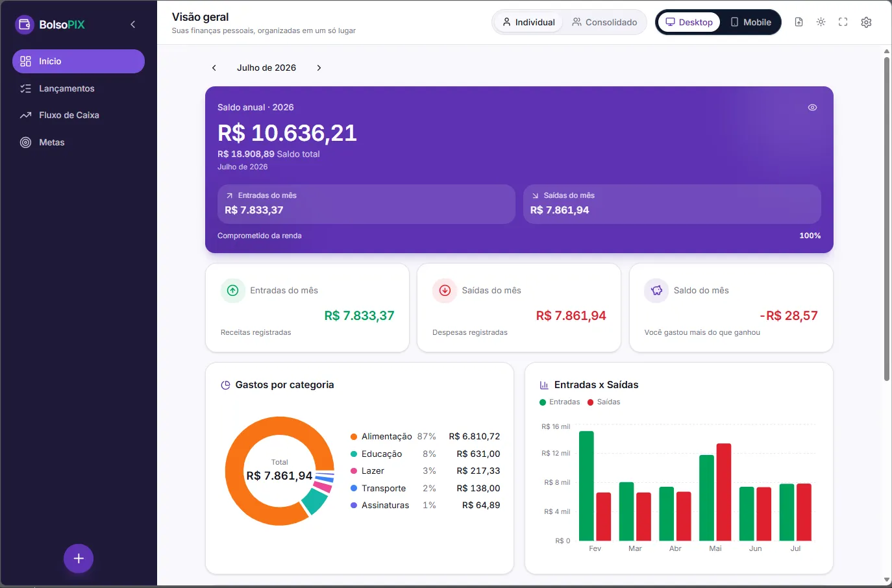This screenshot has height=588, width=892.
Task: Collapse the sidebar with the left chevron
Action: [x=133, y=25]
